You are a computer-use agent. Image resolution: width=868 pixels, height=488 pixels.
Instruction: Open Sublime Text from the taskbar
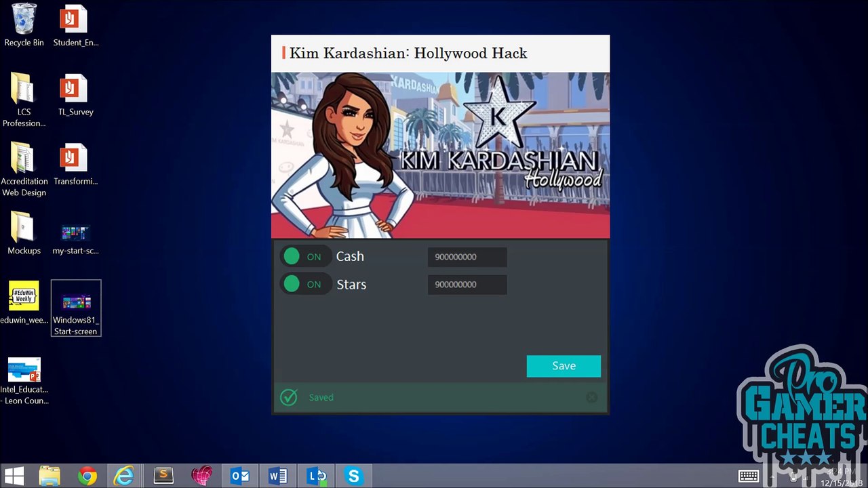pos(163,476)
